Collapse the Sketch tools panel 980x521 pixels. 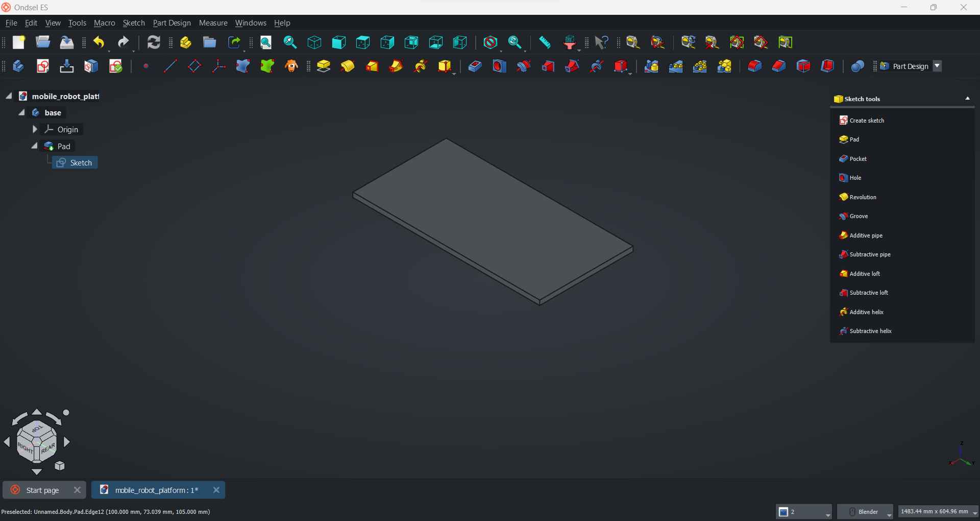968,99
